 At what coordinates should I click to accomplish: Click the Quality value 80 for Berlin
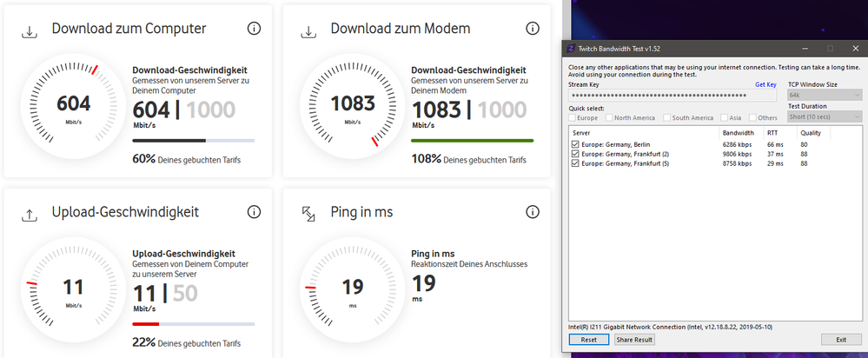(803, 144)
